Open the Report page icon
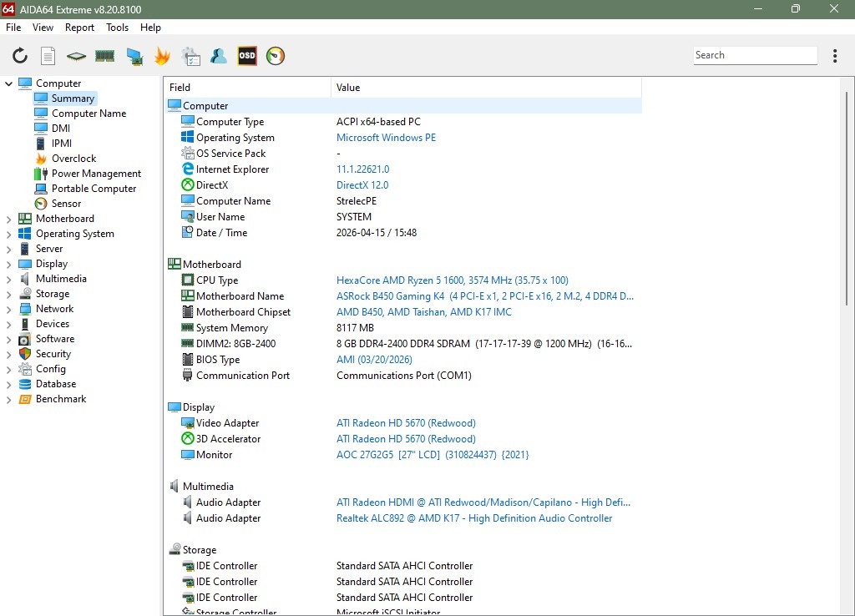855x616 pixels. (48, 56)
